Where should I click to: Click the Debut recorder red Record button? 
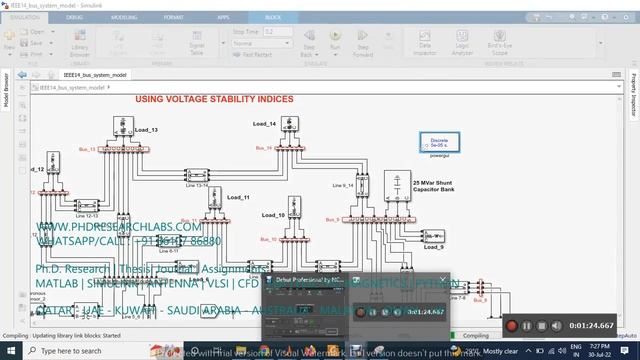coord(511,326)
